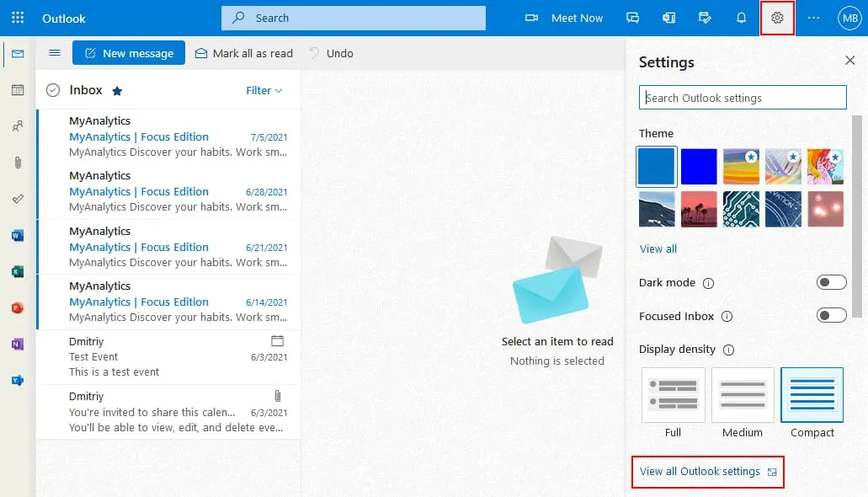Image resolution: width=868 pixels, height=497 pixels.
Task: Open the more options ellipsis in header
Action: tap(813, 18)
